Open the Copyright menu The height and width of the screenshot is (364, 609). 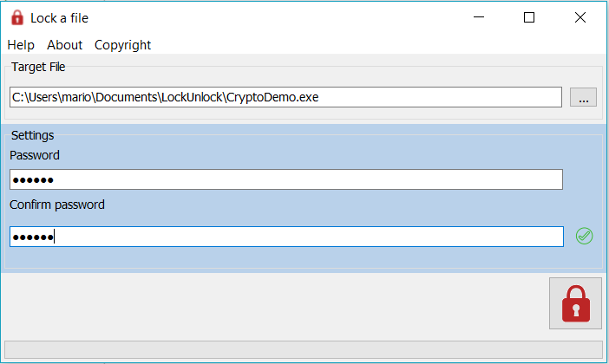click(x=122, y=45)
